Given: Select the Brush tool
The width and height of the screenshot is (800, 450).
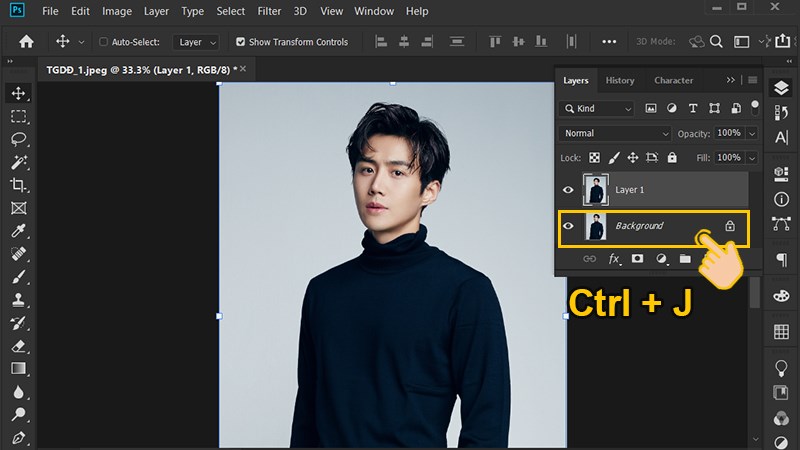Looking at the screenshot, I should click(x=18, y=277).
